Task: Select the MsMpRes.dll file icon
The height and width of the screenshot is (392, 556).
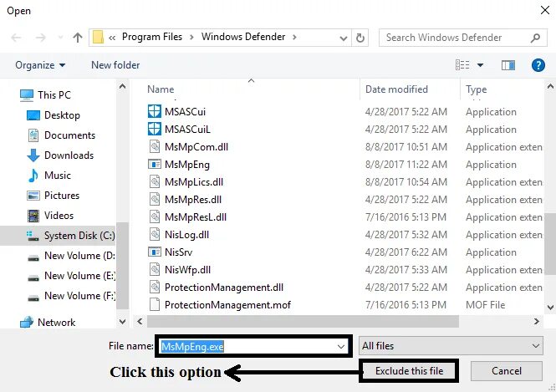Action: point(154,199)
